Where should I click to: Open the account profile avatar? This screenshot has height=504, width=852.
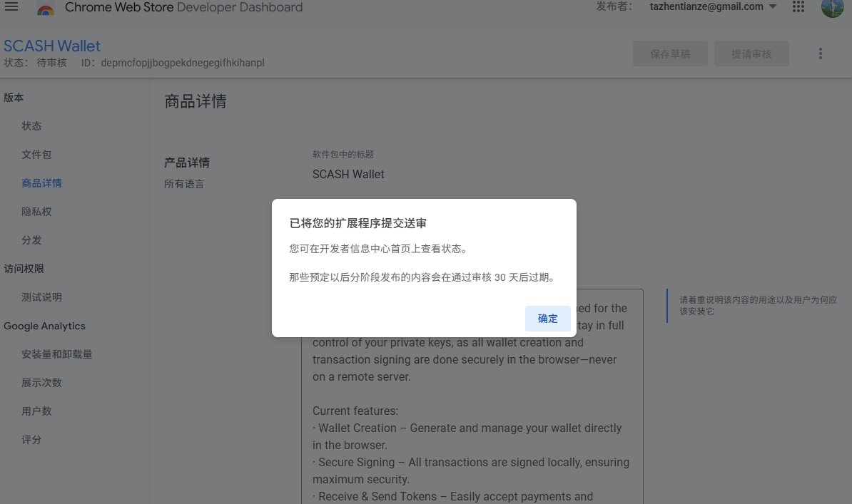click(833, 8)
